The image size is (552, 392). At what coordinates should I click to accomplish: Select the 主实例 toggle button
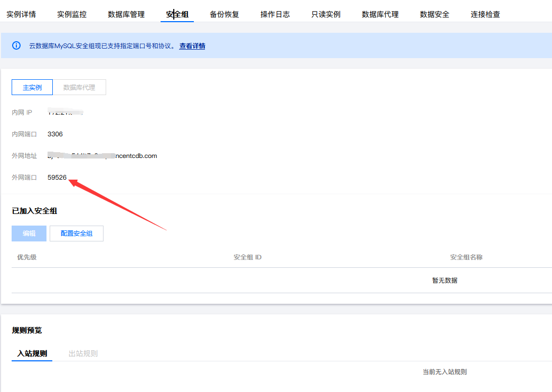32,87
